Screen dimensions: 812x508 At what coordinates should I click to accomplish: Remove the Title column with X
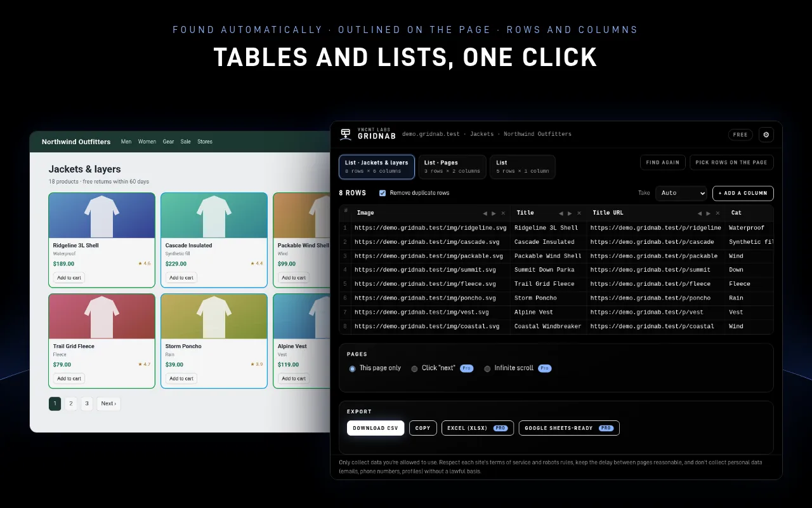tap(579, 213)
